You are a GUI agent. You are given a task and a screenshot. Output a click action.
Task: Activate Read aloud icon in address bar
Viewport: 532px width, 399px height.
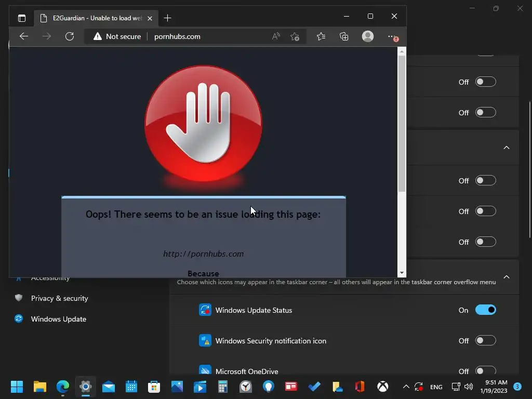point(276,36)
